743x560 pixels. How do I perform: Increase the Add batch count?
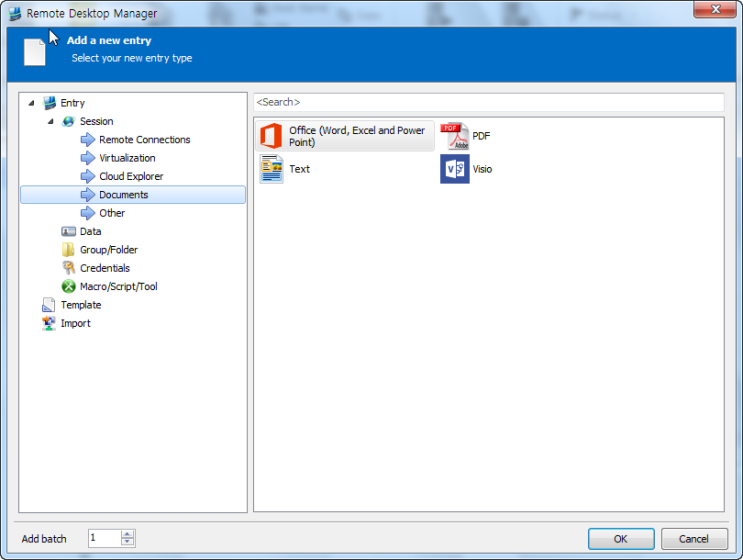coord(127,534)
